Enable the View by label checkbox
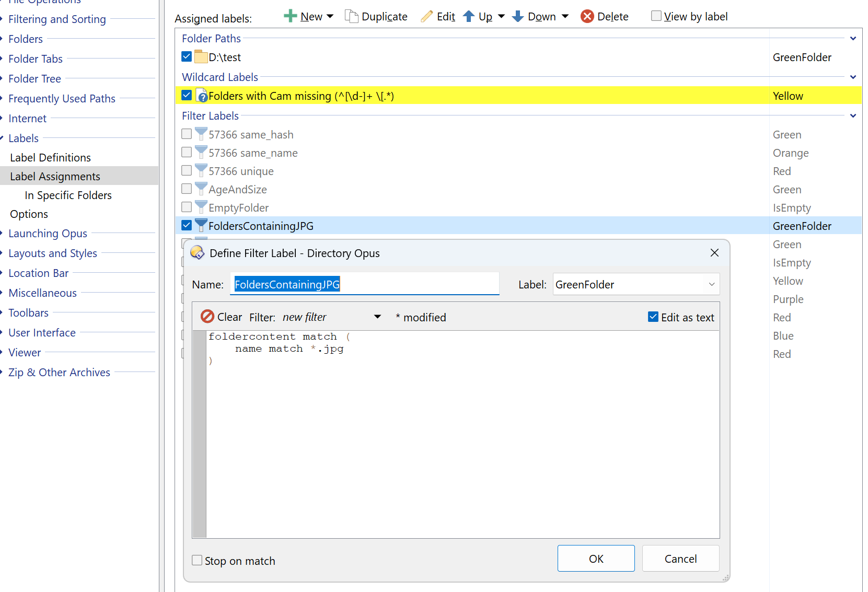 (x=656, y=16)
